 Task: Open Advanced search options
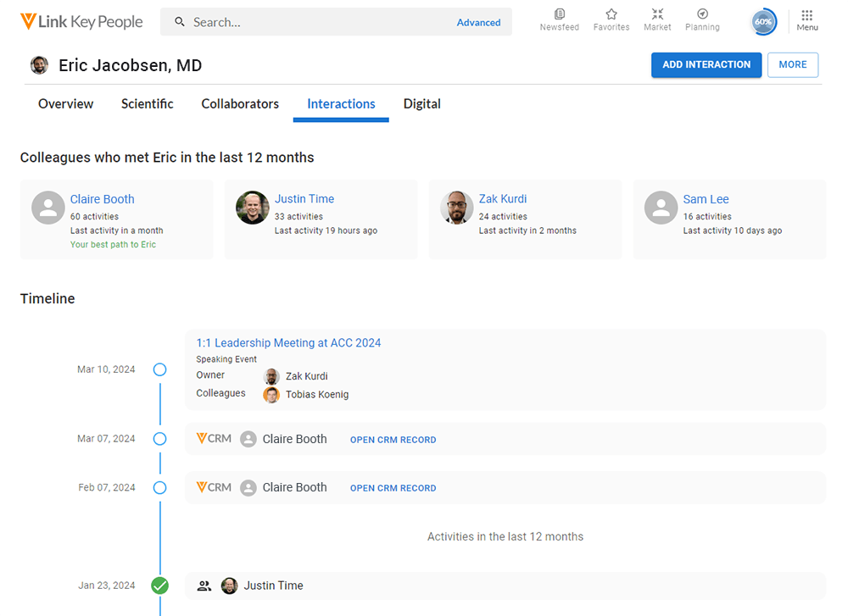click(x=478, y=23)
